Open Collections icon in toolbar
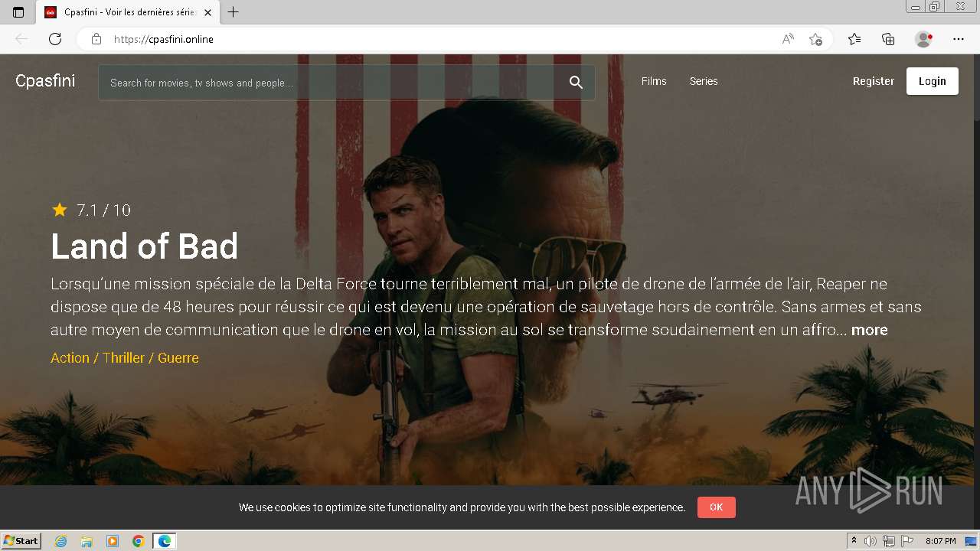 (x=888, y=39)
